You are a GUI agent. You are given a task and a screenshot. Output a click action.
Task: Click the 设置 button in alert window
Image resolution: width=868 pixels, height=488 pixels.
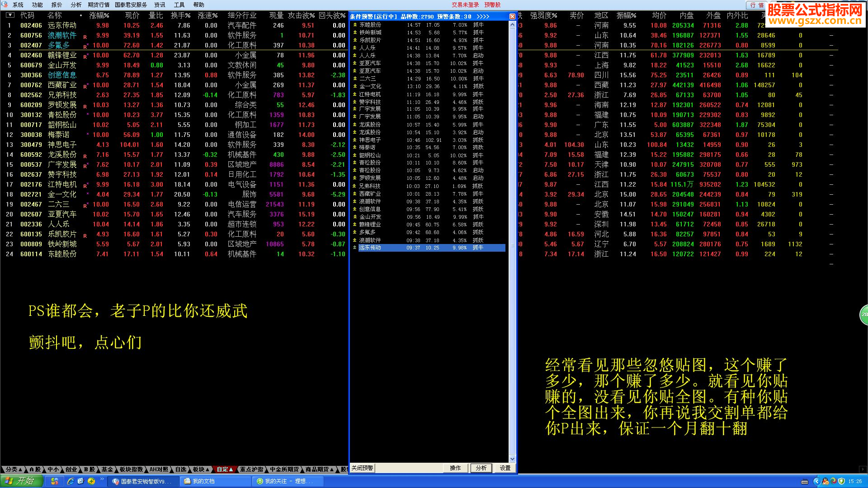[505, 468]
